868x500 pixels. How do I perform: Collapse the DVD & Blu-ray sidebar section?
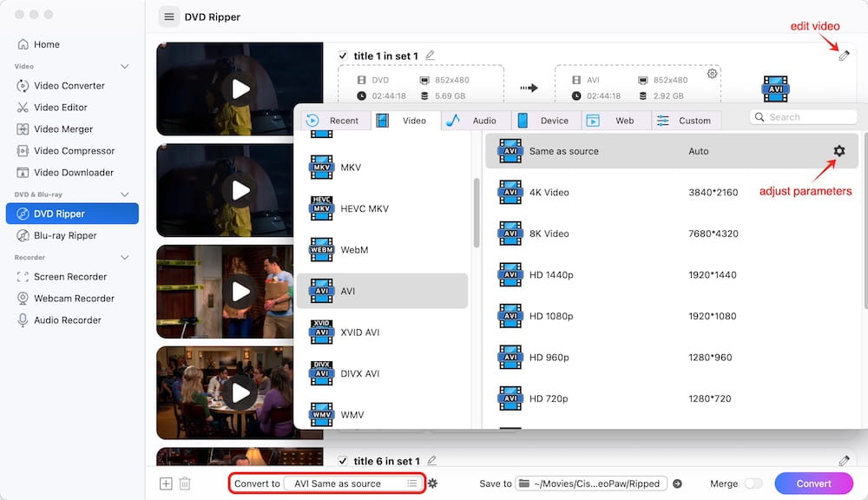(x=124, y=194)
